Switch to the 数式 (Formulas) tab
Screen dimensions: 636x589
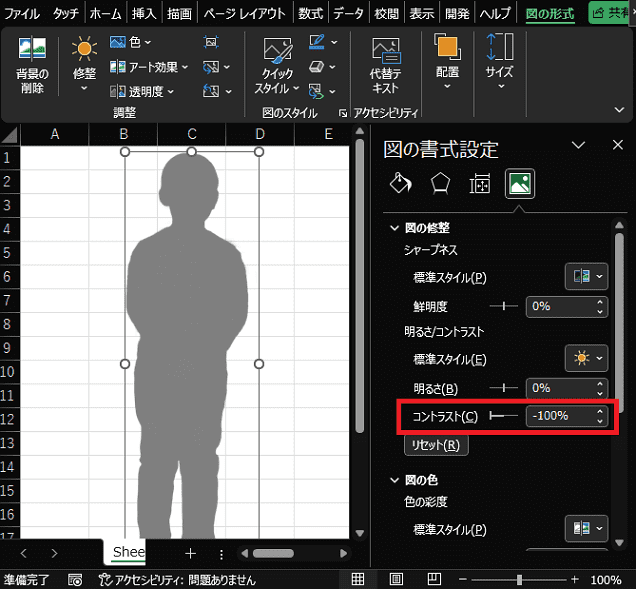pyautogui.click(x=312, y=14)
